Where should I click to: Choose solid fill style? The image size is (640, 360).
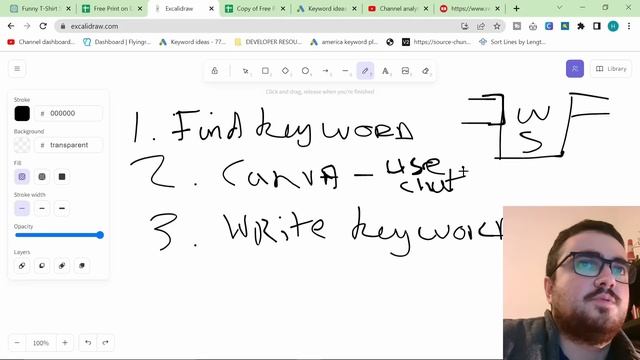(x=62, y=177)
